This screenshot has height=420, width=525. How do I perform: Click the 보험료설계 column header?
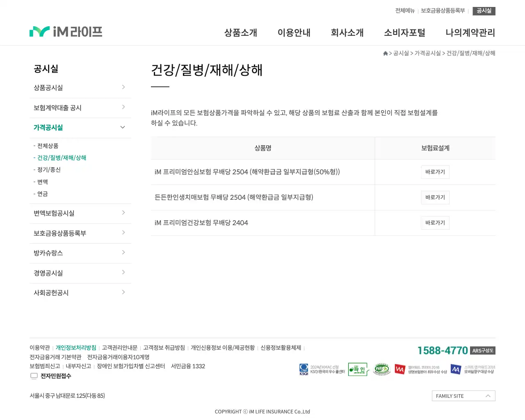tap(435, 148)
